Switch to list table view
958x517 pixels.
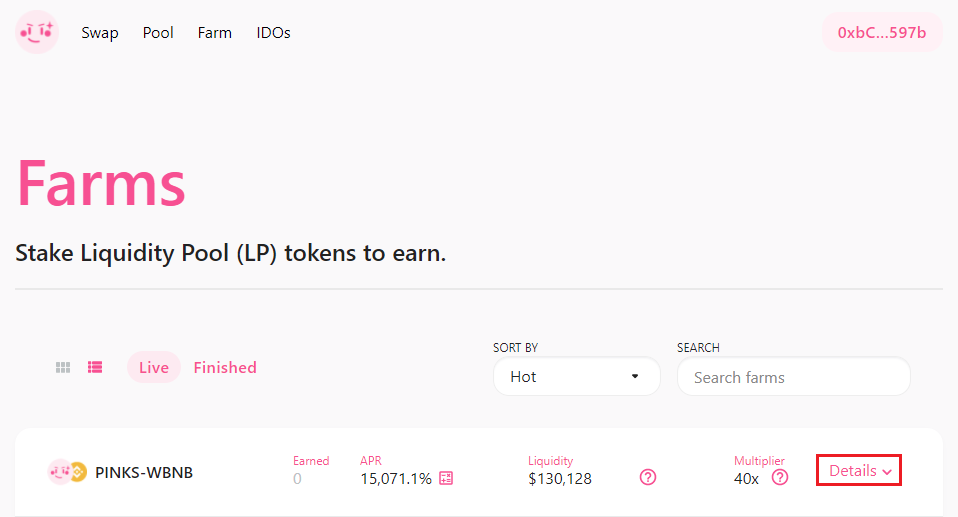[95, 368]
